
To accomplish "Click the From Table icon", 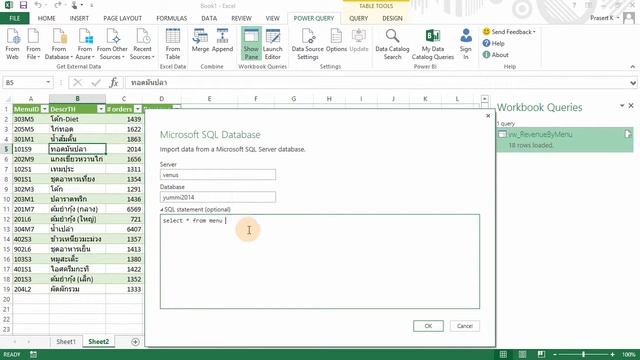I will [x=173, y=44].
